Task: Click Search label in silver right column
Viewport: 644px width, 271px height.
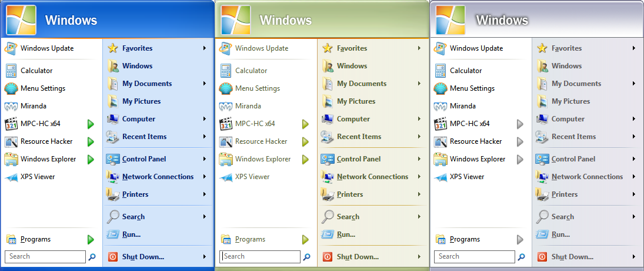Action: click(563, 217)
